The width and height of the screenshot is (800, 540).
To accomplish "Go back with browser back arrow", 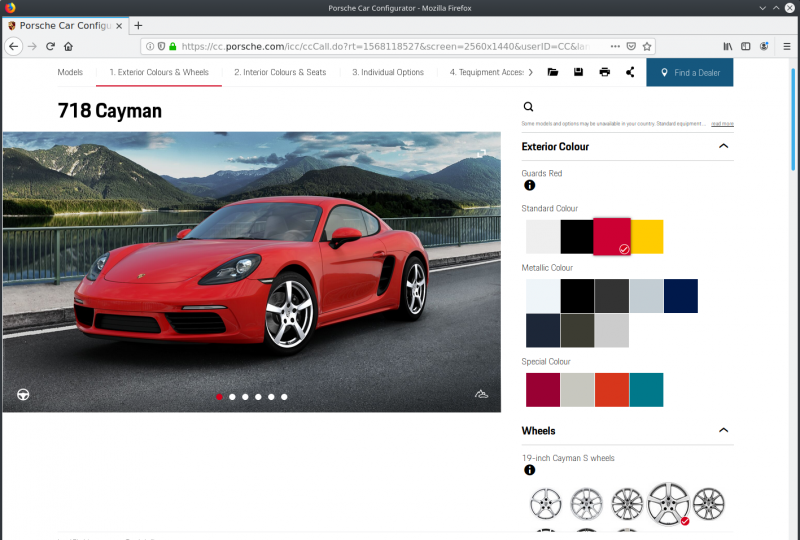I will coord(14,46).
